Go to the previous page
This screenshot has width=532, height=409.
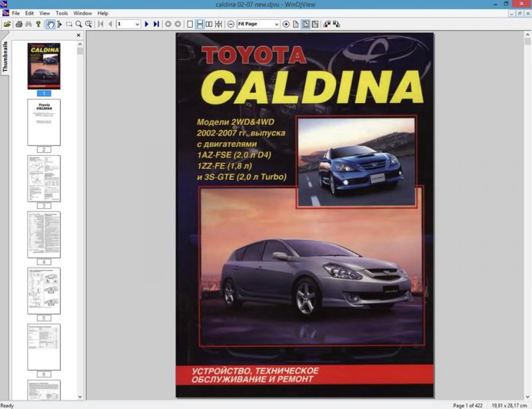pyautogui.click(x=110, y=24)
